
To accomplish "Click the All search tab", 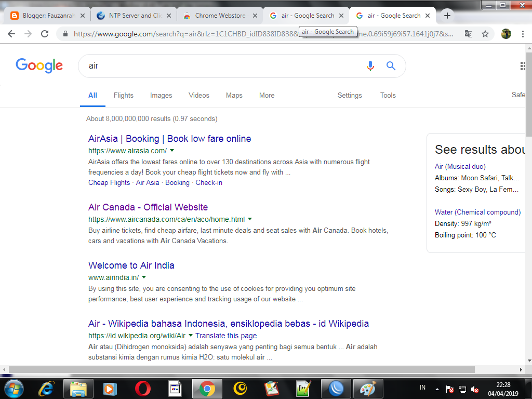I will [92, 96].
